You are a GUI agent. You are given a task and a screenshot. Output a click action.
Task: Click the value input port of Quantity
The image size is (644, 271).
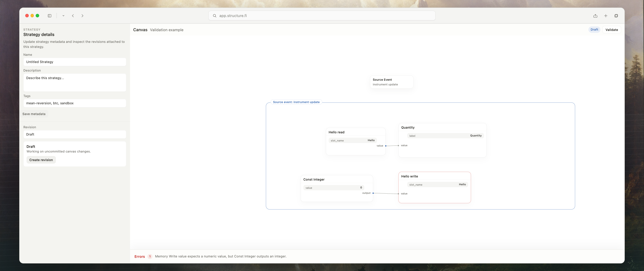coord(399,145)
